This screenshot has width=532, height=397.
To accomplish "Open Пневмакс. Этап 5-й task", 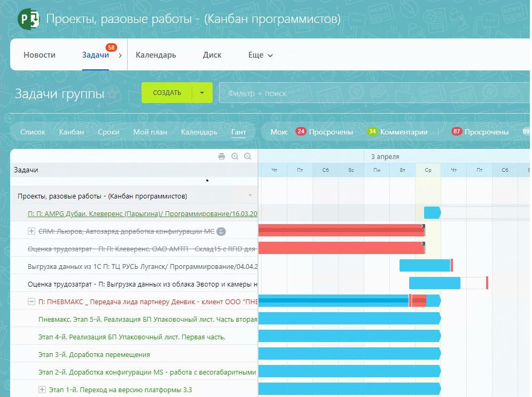I will tap(148, 320).
